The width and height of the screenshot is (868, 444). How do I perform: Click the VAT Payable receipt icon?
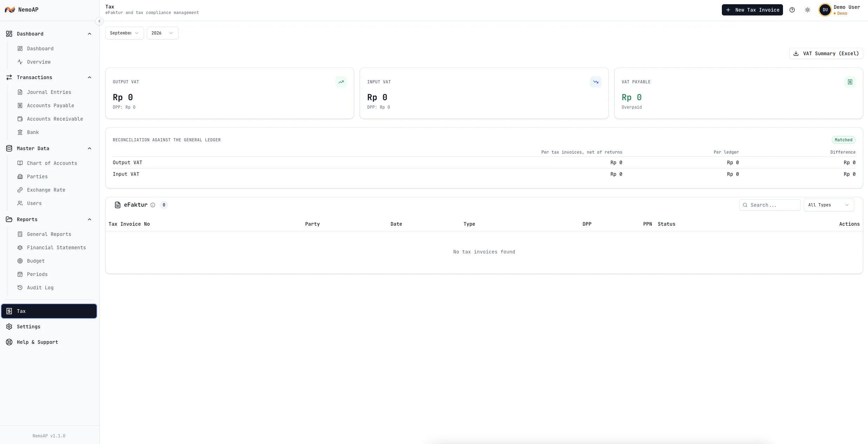pos(850,82)
